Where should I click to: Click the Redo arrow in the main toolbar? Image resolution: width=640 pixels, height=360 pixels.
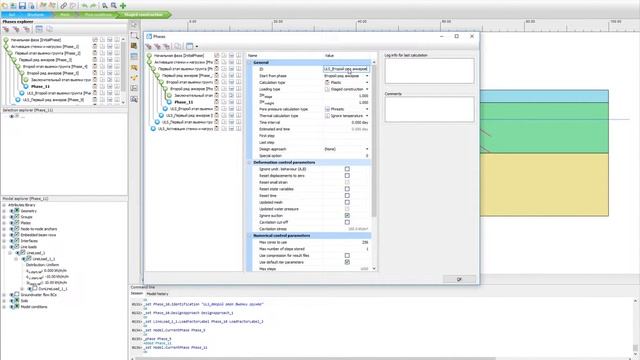coord(93,5)
